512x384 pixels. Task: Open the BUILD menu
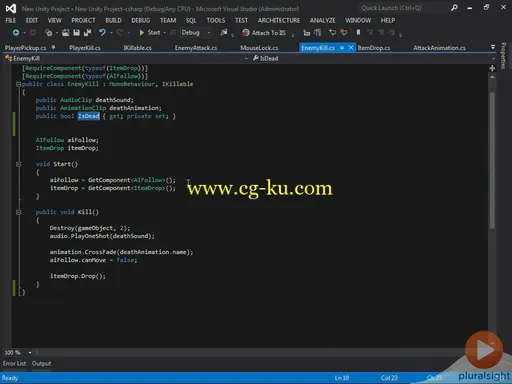click(x=113, y=21)
